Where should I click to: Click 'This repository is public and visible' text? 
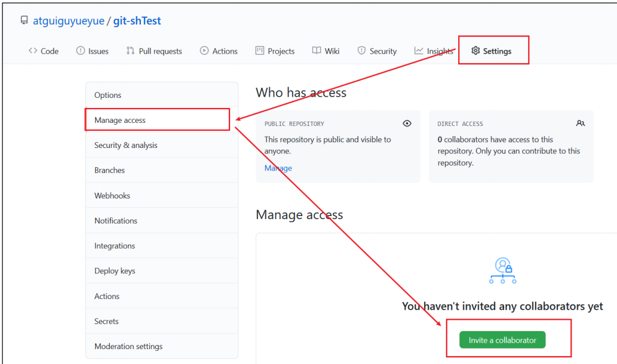pyautogui.click(x=328, y=145)
